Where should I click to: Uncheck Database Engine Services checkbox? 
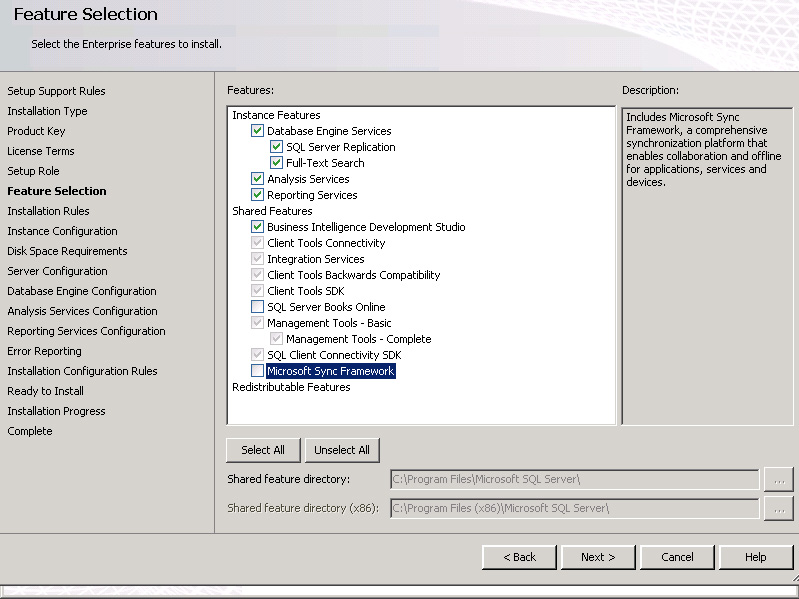tap(257, 131)
